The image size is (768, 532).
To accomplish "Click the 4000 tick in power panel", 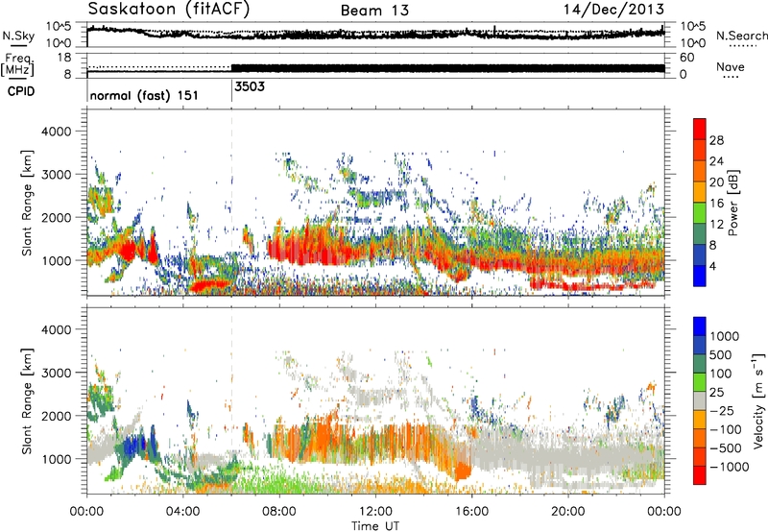I will 57,132.
